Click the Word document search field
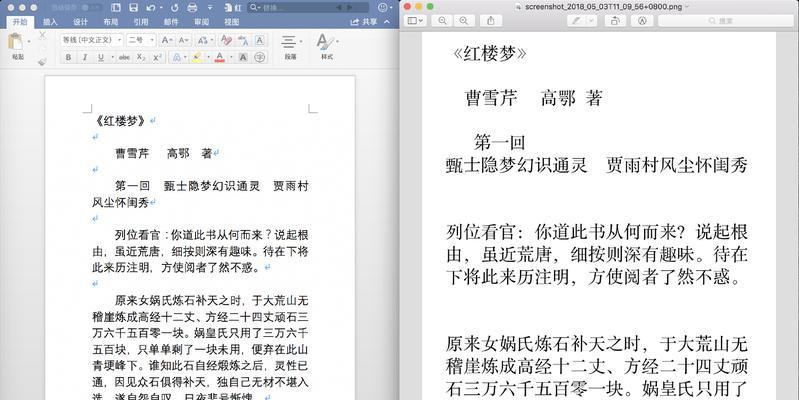This screenshot has width=799, height=400. click(x=308, y=8)
